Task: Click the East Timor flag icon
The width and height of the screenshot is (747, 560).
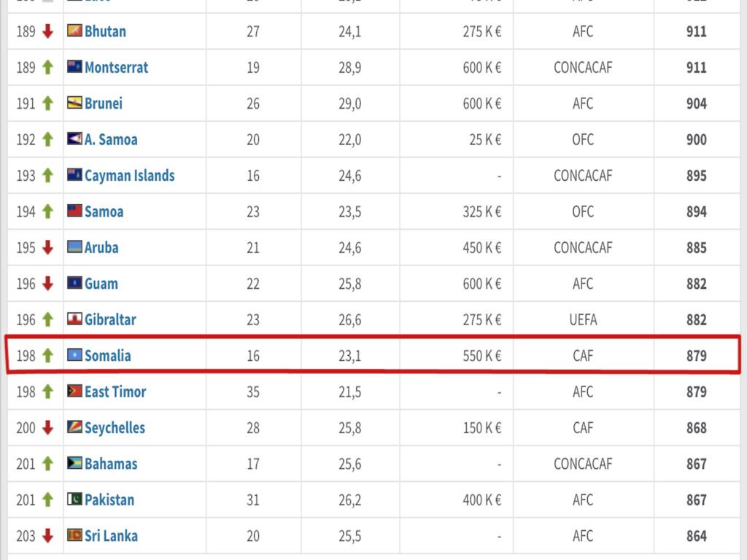Action: coord(74,392)
